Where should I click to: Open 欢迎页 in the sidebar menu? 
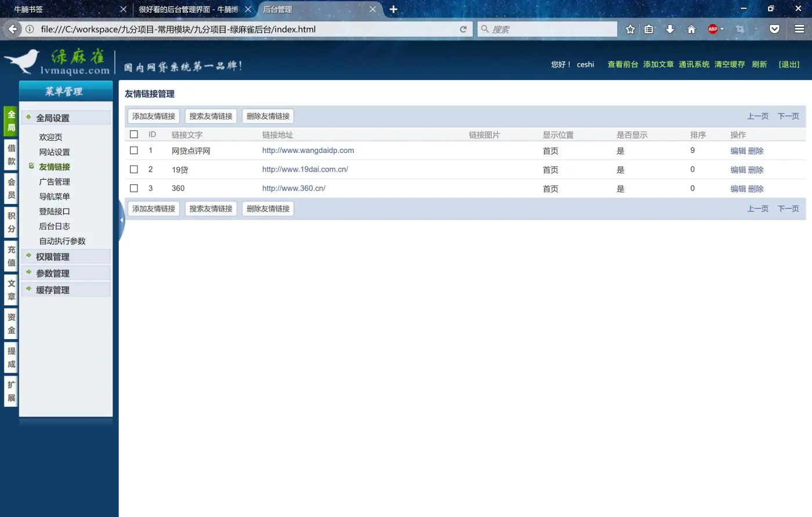50,137
